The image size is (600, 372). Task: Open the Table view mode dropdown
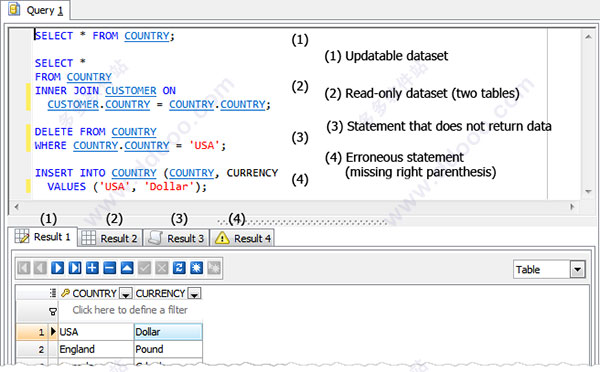click(x=577, y=269)
